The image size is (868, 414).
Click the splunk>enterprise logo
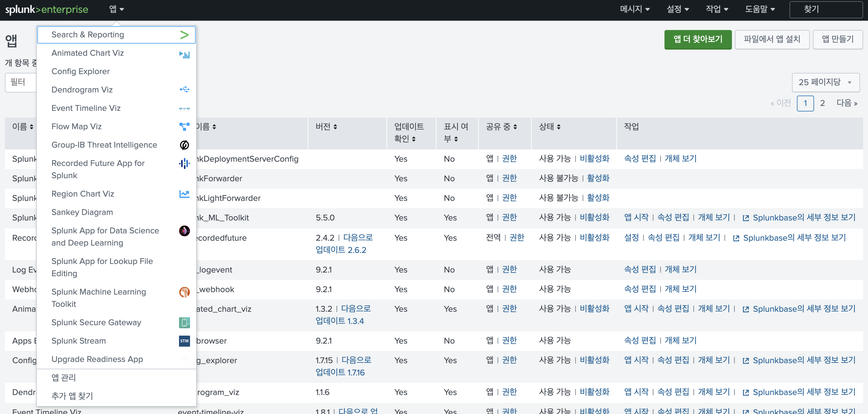(47, 9)
